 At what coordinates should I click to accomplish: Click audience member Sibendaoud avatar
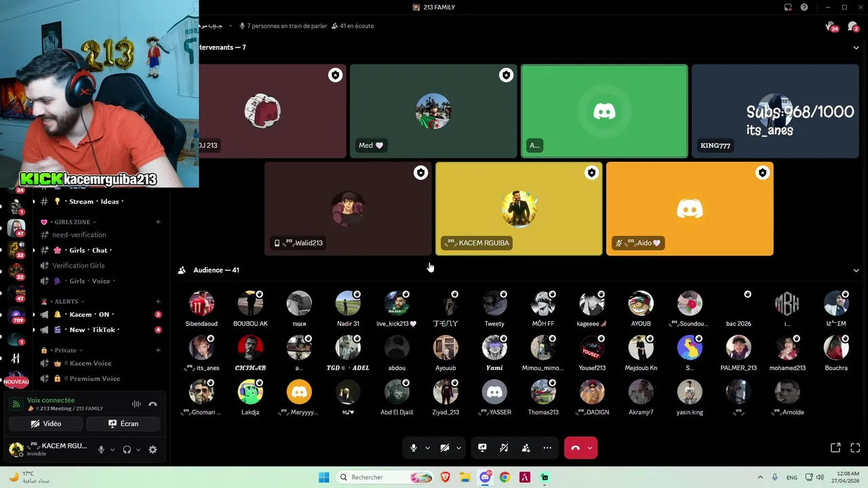[201, 304]
